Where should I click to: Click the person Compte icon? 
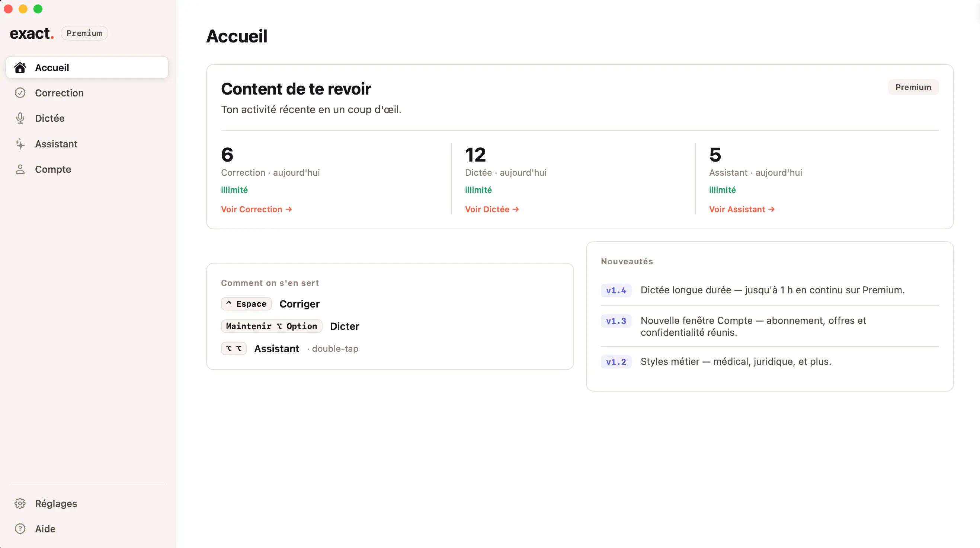20,169
